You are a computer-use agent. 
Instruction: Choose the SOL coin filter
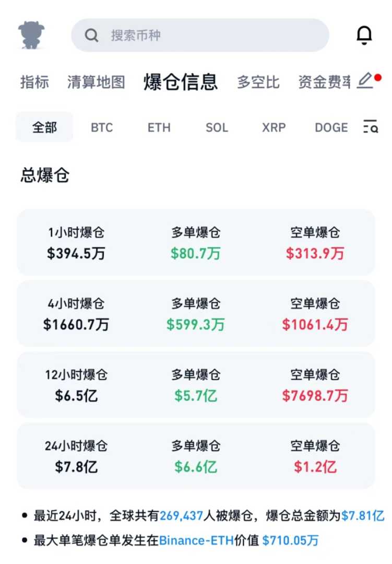217,127
